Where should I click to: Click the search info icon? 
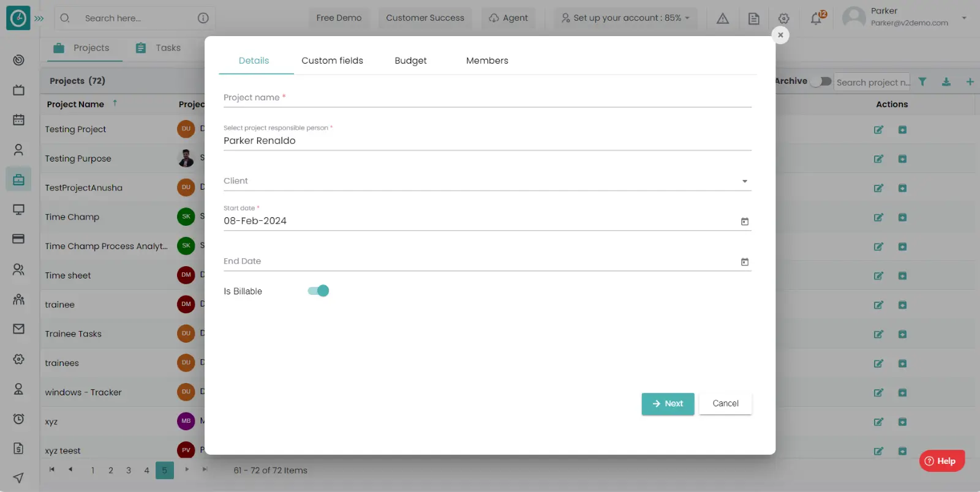pos(203,18)
